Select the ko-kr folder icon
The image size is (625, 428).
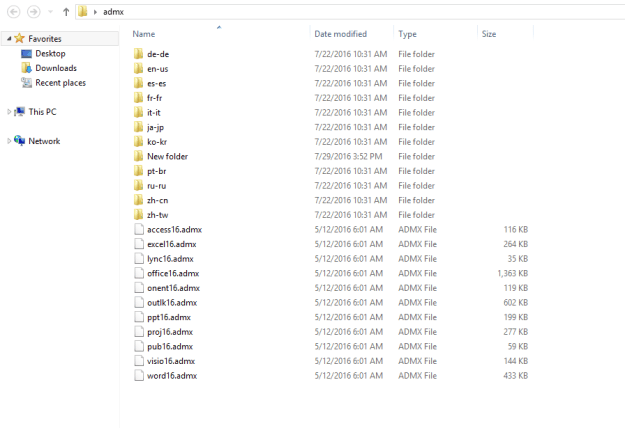[x=138, y=141]
